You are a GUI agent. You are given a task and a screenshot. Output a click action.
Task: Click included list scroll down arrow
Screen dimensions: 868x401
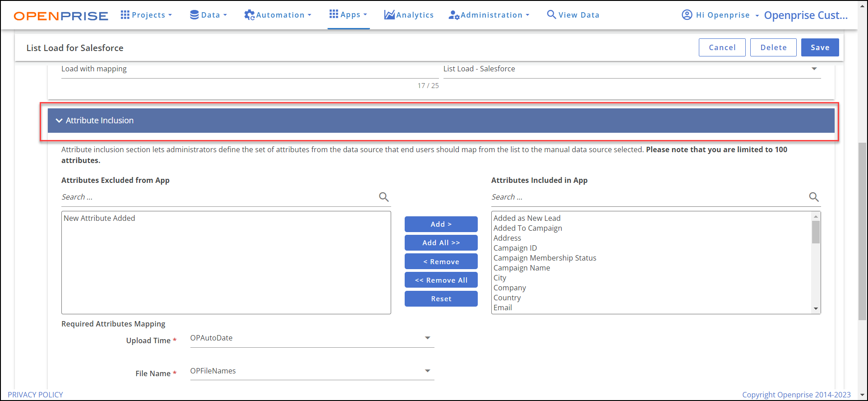(816, 309)
